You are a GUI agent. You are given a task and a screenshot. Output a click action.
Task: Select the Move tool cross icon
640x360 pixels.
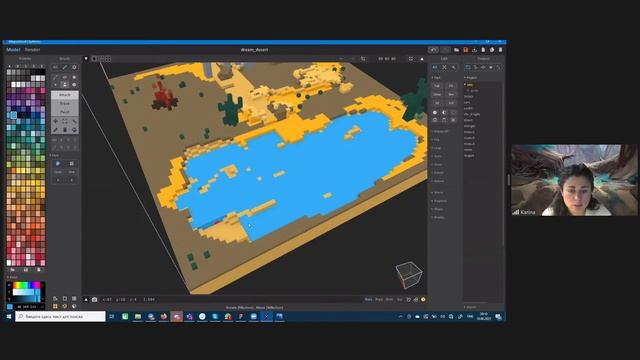pos(56,121)
